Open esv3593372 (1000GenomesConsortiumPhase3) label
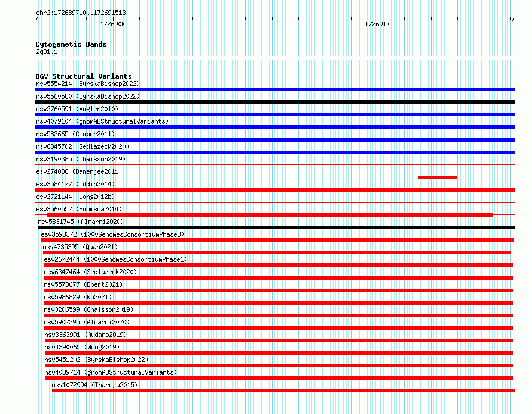 [112, 234]
